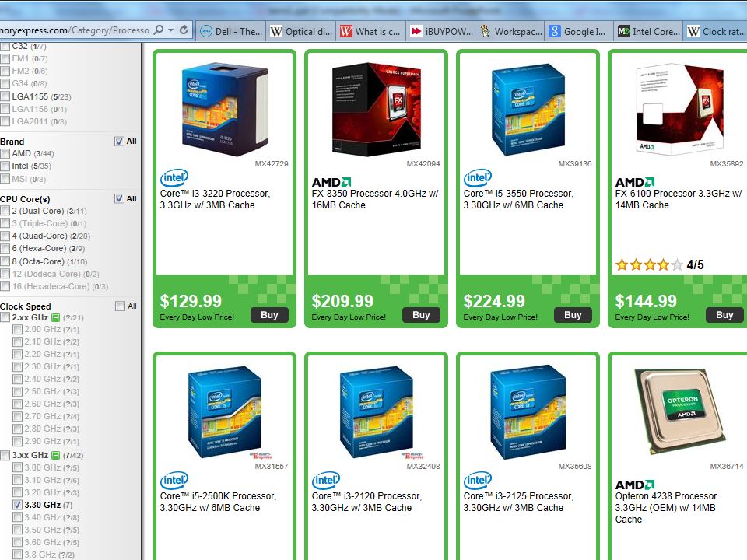Open the Core i3-3220 product image
The height and width of the screenshot is (560, 747).
[224, 109]
